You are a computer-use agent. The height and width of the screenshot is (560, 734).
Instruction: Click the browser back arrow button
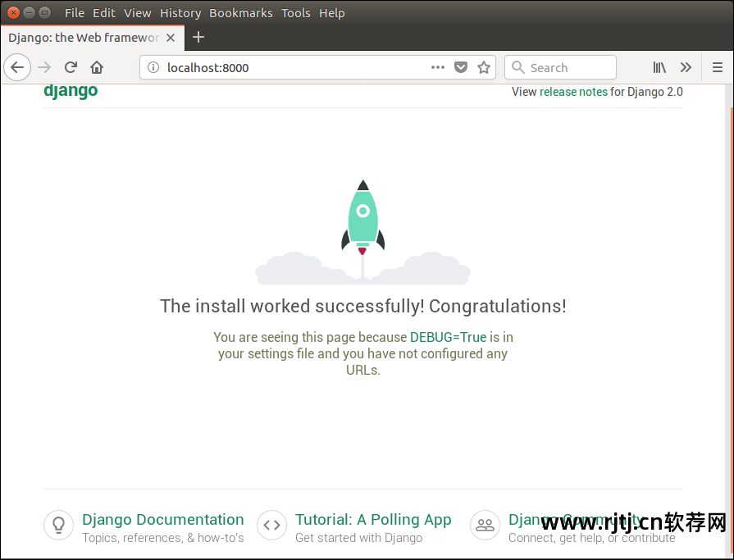pyautogui.click(x=17, y=67)
